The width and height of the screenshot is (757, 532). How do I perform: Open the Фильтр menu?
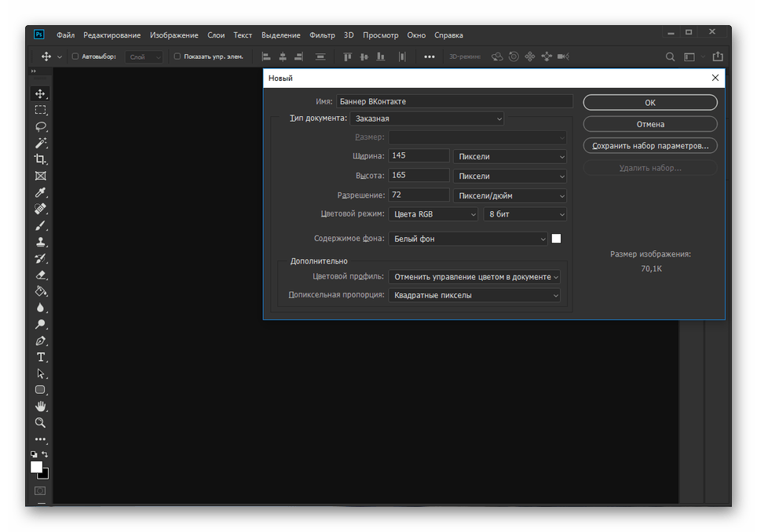(322, 35)
